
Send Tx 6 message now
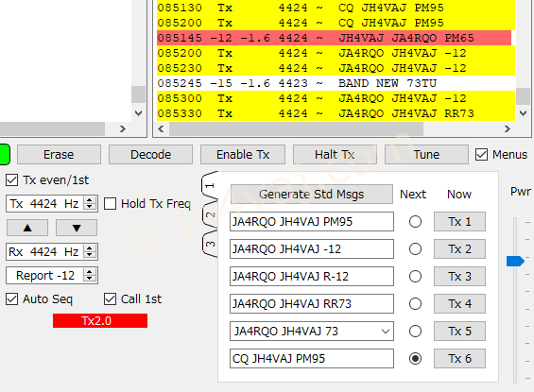[459, 358]
